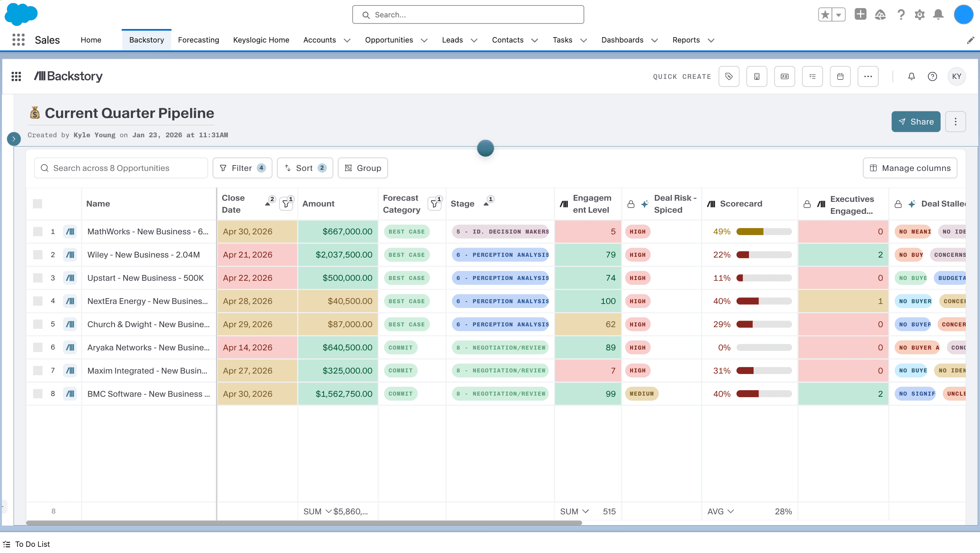Click the horizontal table scrollbar
The width and height of the screenshot is (980, 553).
(x=304, y=522)
